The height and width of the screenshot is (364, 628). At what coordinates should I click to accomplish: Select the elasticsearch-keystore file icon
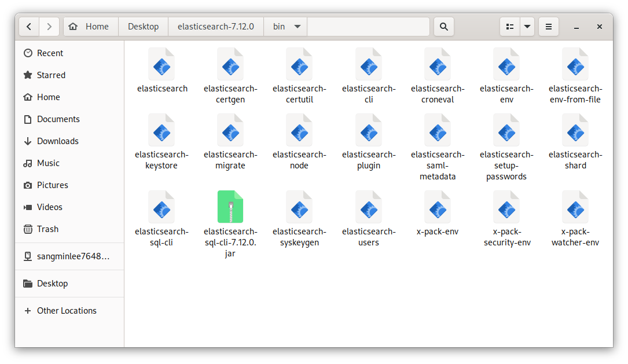[x=162, y=130]
